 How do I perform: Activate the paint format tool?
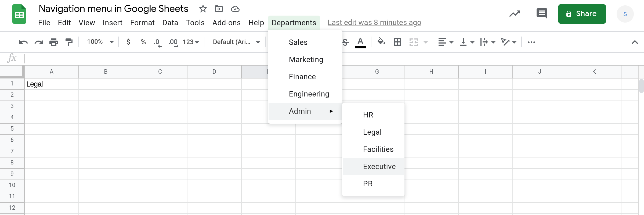69,42
